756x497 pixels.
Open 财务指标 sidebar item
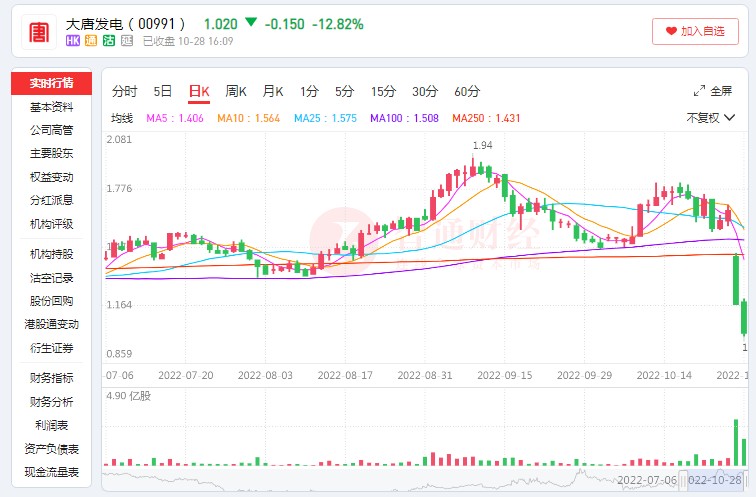(51, 378)
